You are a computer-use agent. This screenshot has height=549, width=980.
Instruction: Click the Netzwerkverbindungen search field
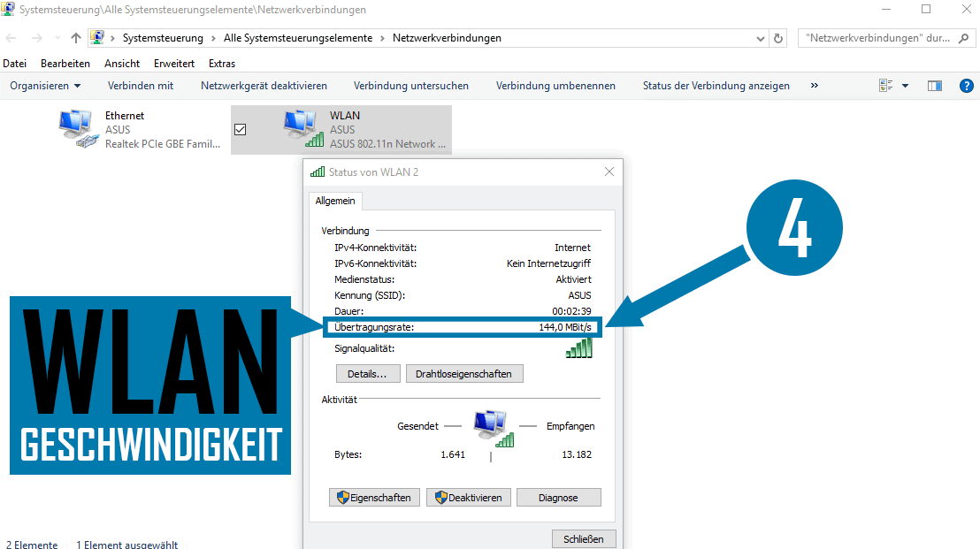(x=867, y=38)
